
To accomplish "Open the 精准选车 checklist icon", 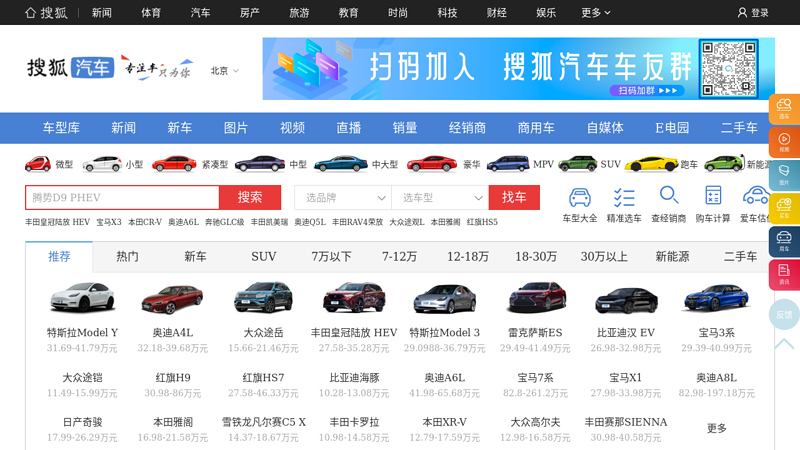I will click(624, 197).
